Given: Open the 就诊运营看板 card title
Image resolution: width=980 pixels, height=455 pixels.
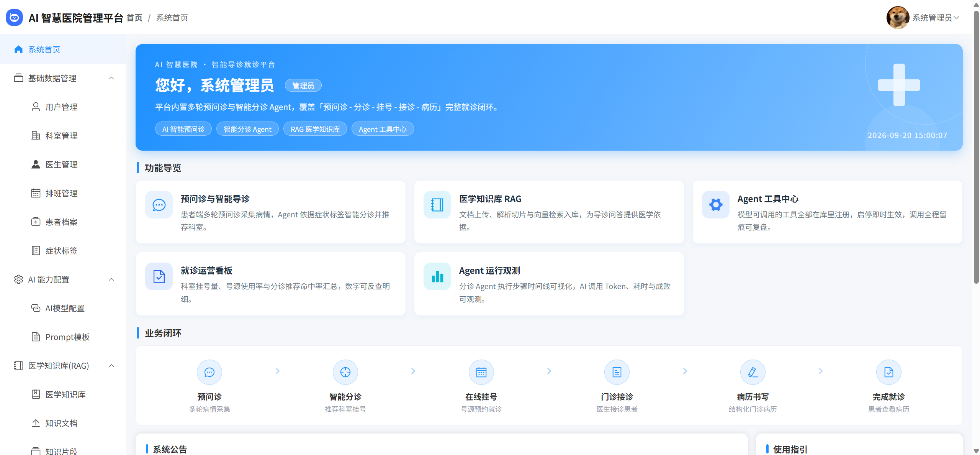Looking at the screenshot, I should click(207, 271).
